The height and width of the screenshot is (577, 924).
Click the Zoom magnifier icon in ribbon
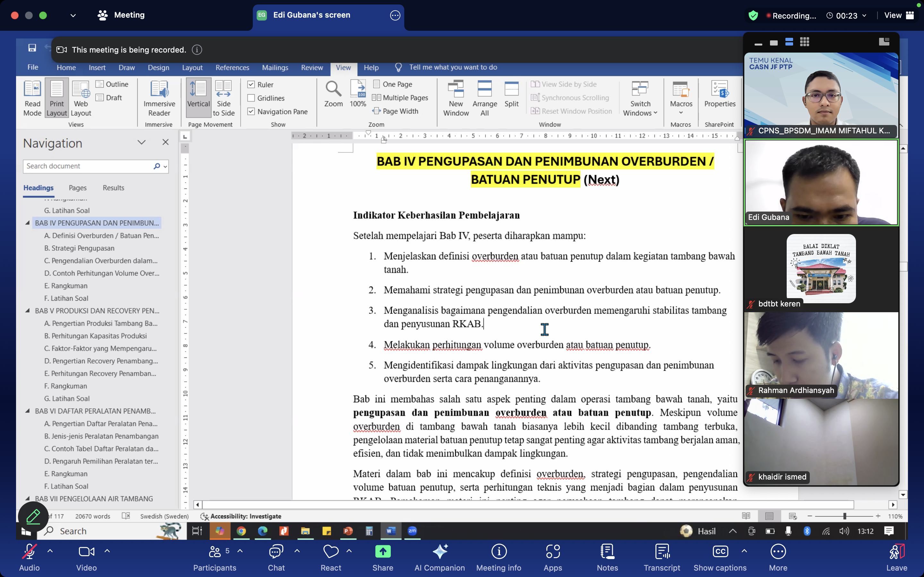click(x=333, y=89)
